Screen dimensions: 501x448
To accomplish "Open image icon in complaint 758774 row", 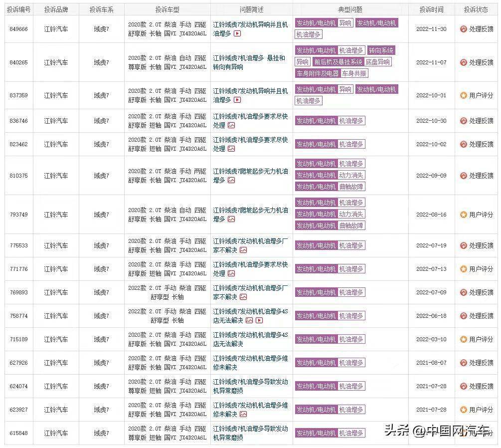I will click(x=250, y=320).
